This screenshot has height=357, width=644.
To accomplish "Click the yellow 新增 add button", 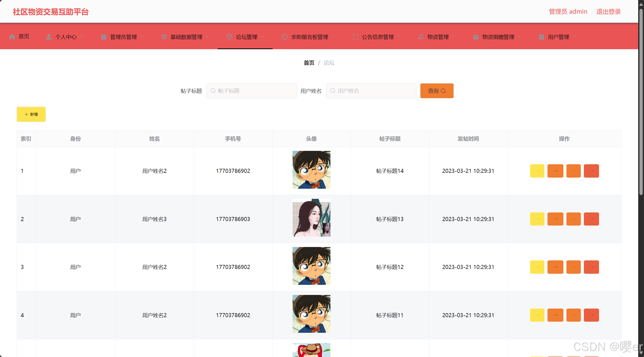I will pos(31,114).
